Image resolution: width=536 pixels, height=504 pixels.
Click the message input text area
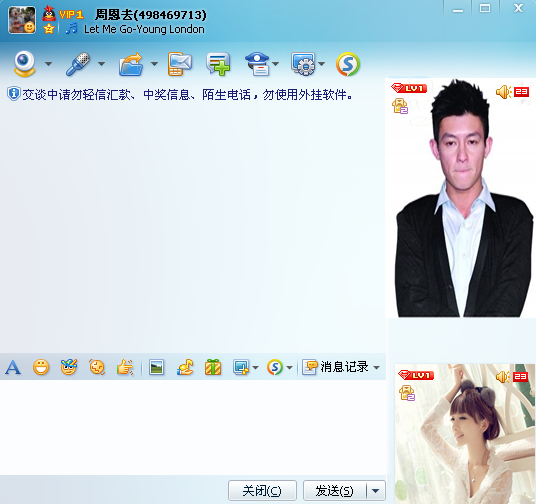tap(193, 427)
